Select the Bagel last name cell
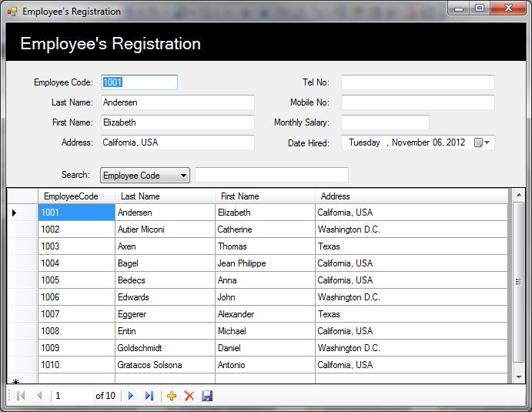This screenshot has width=532, height=412. pos(166,263)
